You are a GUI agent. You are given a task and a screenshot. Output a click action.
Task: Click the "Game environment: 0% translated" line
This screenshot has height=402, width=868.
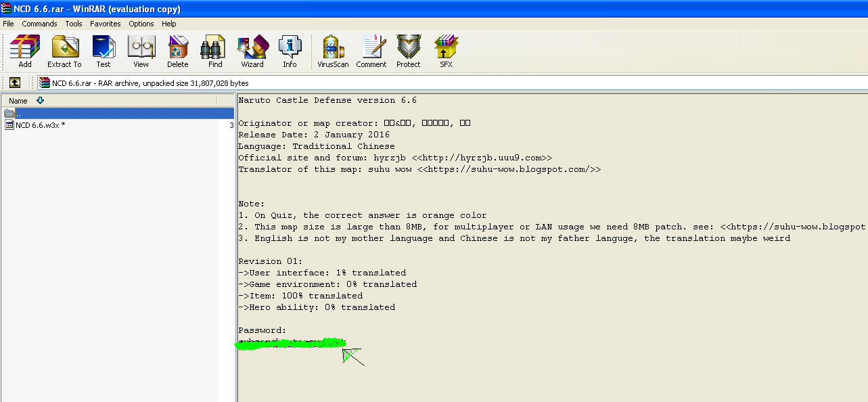327,284
